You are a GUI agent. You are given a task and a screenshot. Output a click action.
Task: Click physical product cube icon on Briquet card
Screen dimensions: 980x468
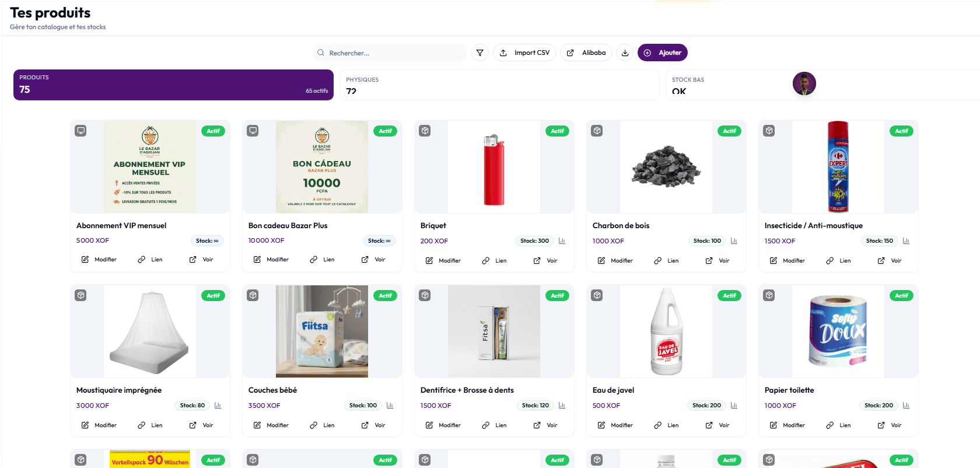[x=425, y=131]
